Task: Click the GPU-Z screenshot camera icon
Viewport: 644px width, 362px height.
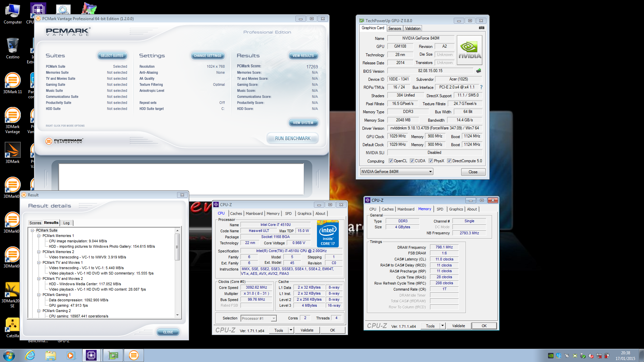Action: pos(481,28)
